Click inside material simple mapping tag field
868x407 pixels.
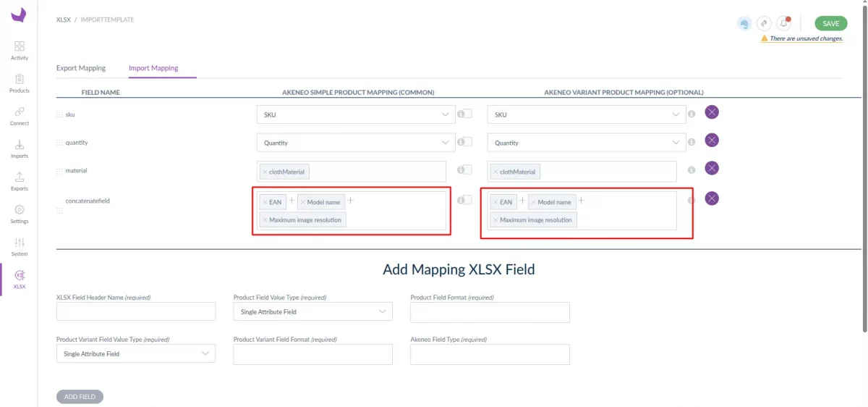click(352, 172)
